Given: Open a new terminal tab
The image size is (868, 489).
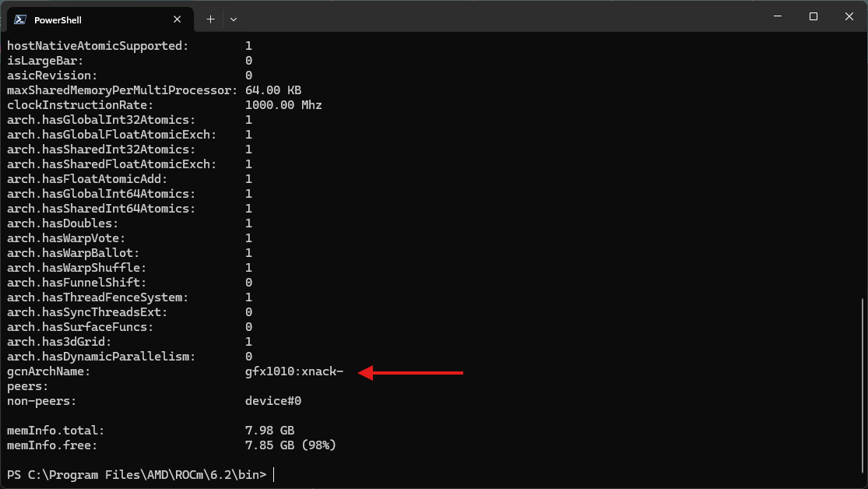Looking at the screenshot, I should click(210, 19).
